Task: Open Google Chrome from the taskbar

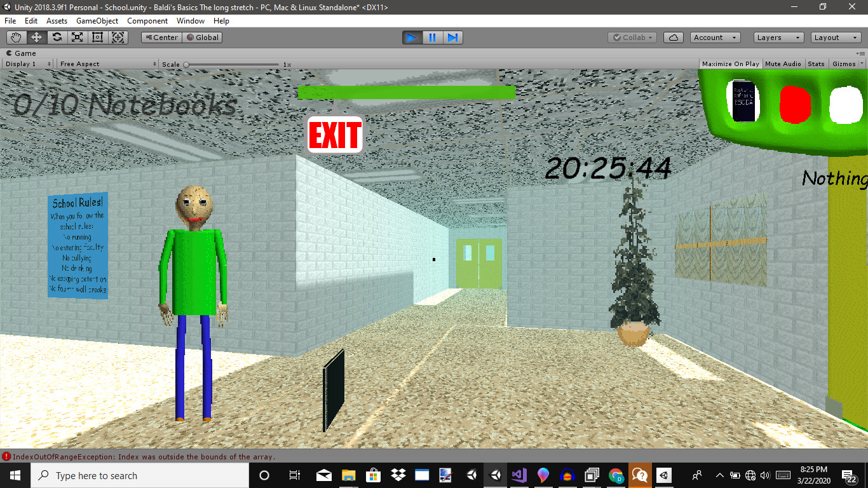Action: [x=615, y=475]
